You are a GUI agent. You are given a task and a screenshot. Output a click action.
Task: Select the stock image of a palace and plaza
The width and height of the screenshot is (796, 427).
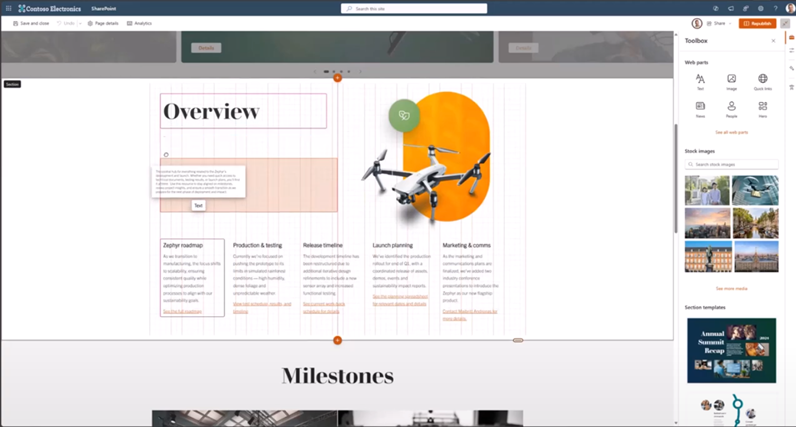756,256
